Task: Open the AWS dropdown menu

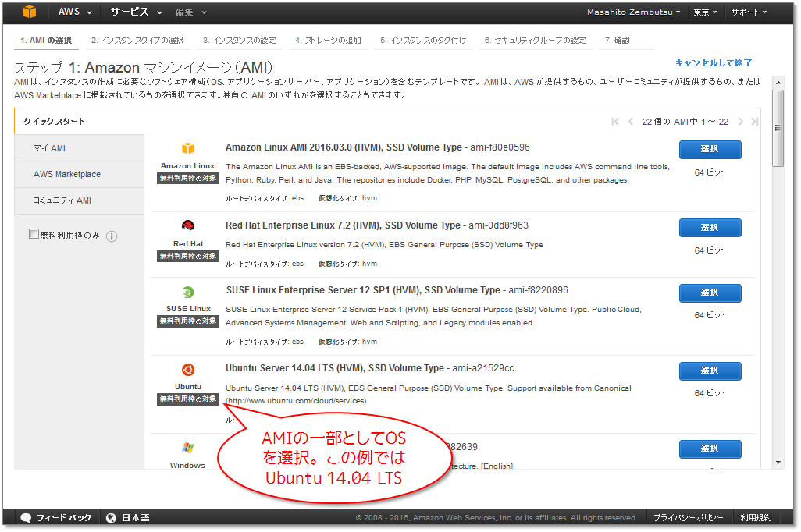Action: 75,12
